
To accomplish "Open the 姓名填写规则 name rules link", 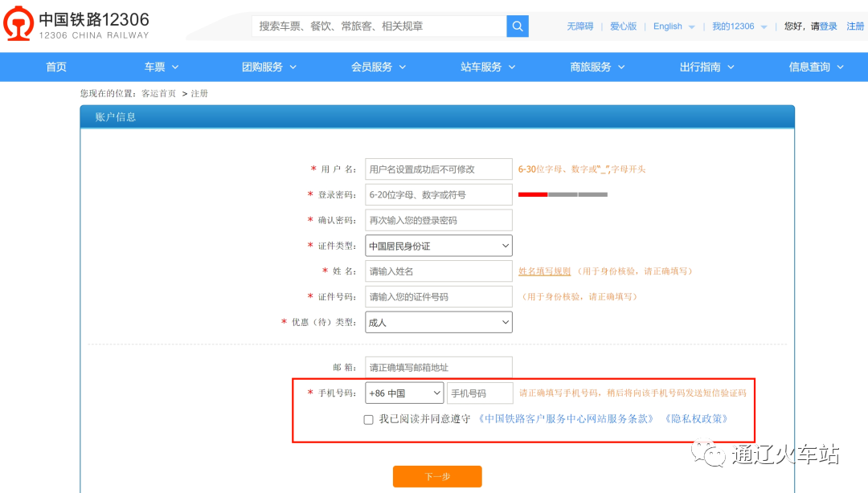I will tap(547, 271).
